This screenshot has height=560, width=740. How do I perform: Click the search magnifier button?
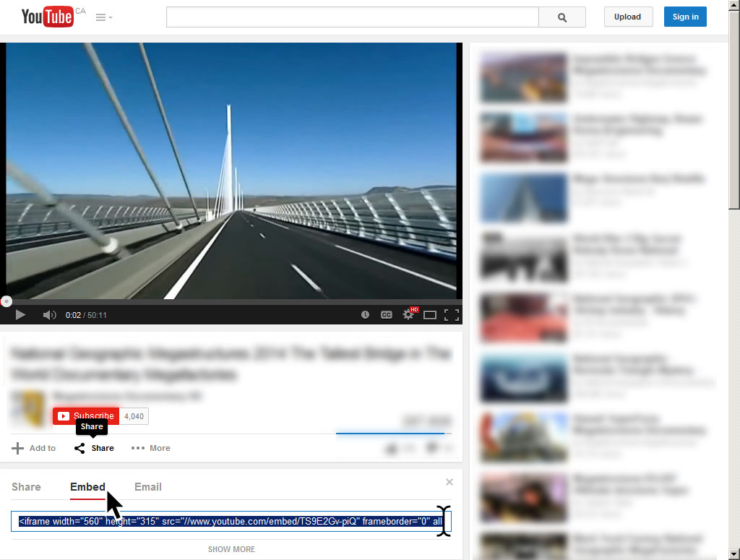pyautogui.click(x=562, y=17)
